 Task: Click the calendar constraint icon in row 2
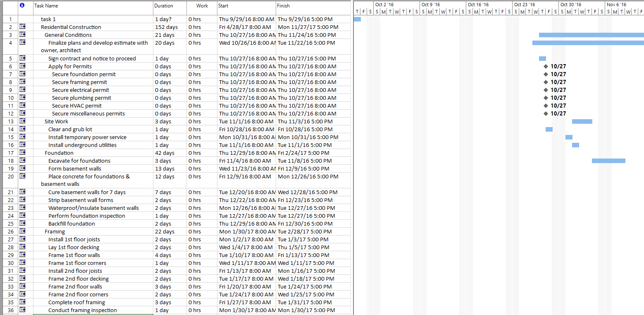pyautogui.click(x=22, y=27)
